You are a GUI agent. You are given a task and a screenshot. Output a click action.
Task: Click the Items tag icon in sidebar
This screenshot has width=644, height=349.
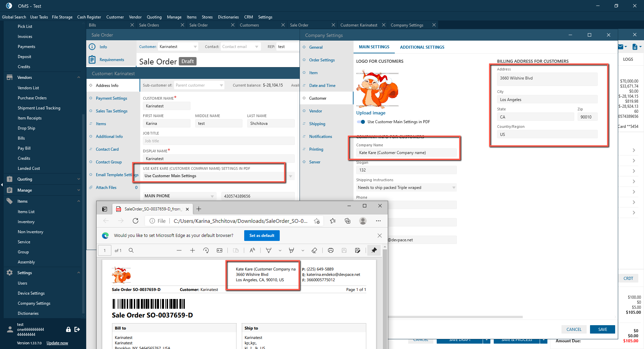pyautogui.click(x=9, y=201)
